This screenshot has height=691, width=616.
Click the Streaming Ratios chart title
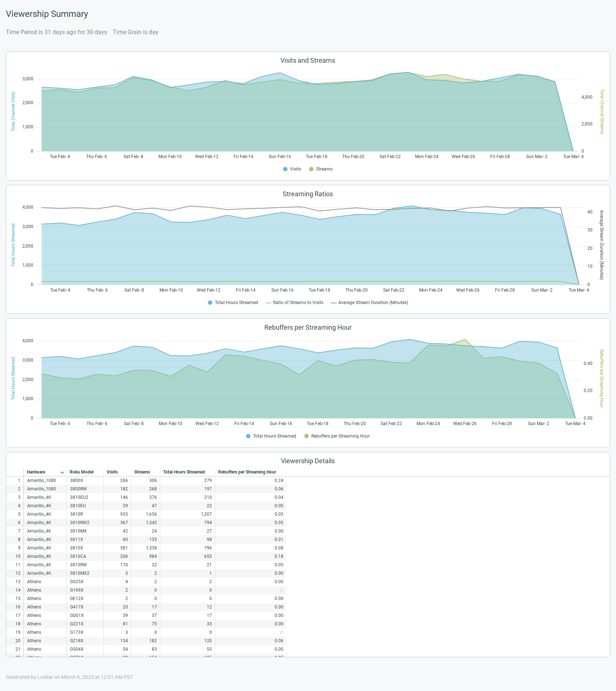point(308,194)
